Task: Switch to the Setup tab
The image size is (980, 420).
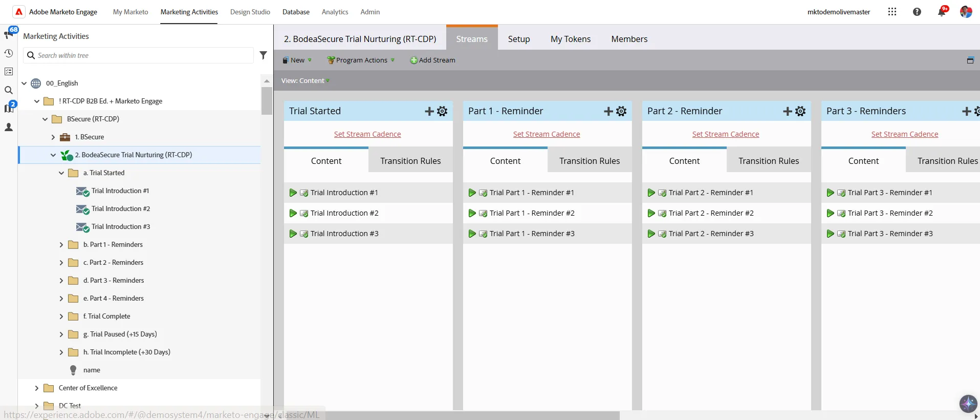Action: point(519,39)
